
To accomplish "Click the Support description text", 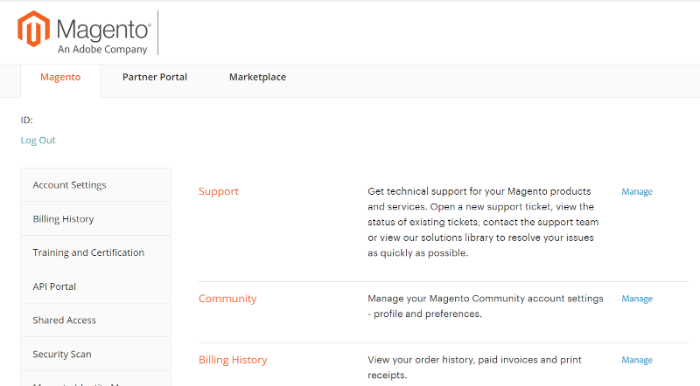I will [483, 222].
